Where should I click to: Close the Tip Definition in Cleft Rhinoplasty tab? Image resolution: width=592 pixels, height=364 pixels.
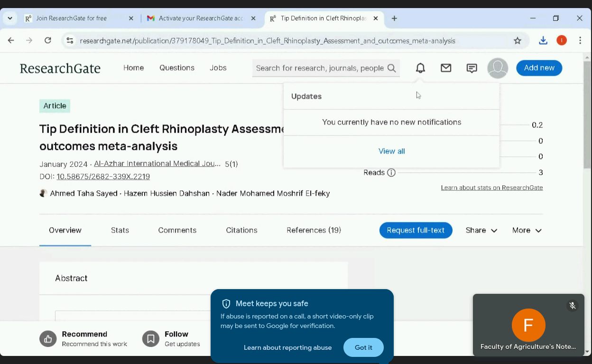[x=376, y=18]
